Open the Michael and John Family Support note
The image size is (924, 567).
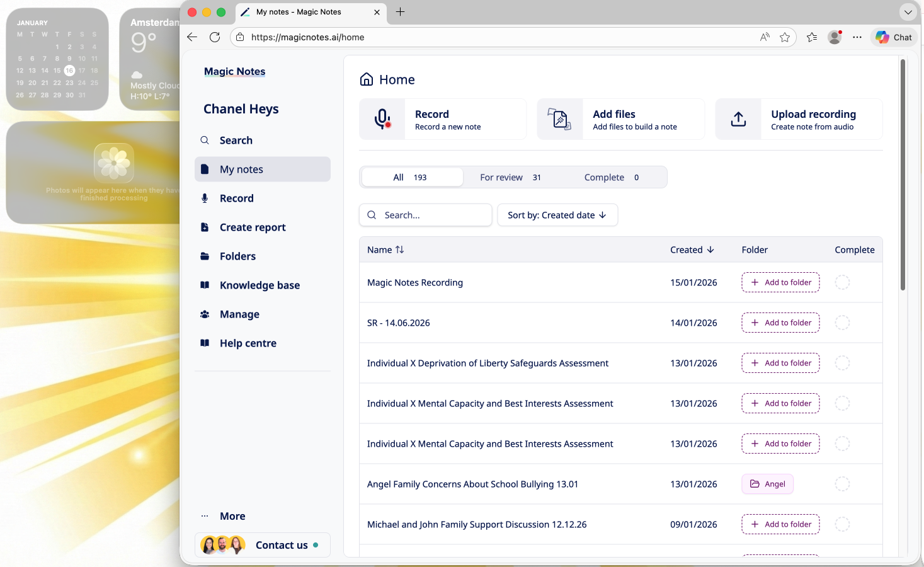tap(477, 524)
